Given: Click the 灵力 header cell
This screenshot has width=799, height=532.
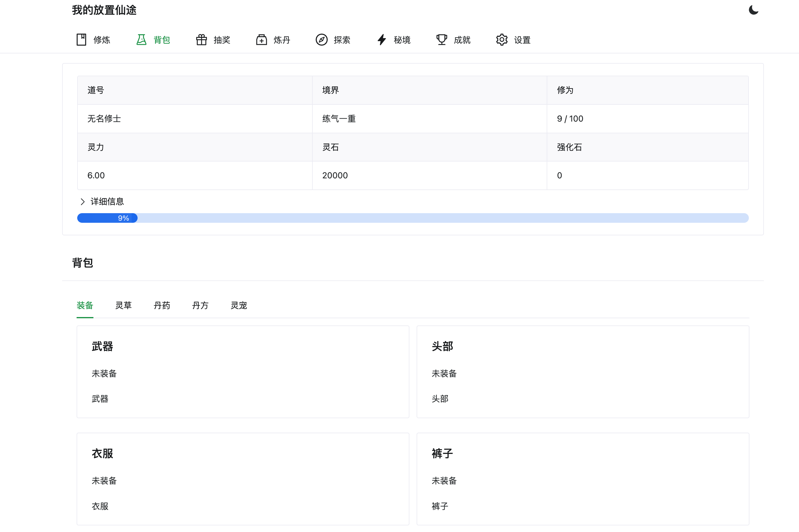Looking at the screenshot, I should click(x=195, y=147).
